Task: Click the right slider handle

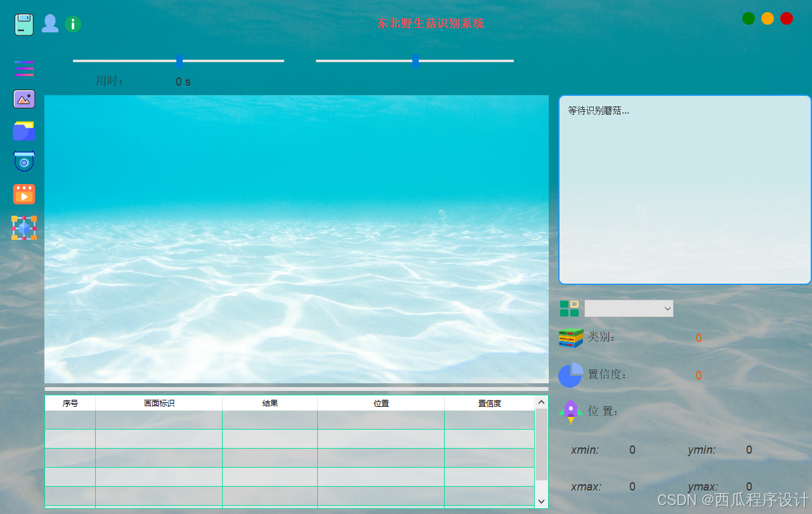Action: [416, 61]
